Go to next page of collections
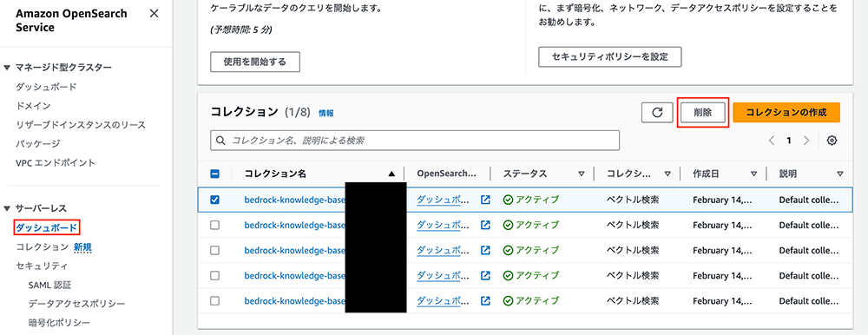 806,141
